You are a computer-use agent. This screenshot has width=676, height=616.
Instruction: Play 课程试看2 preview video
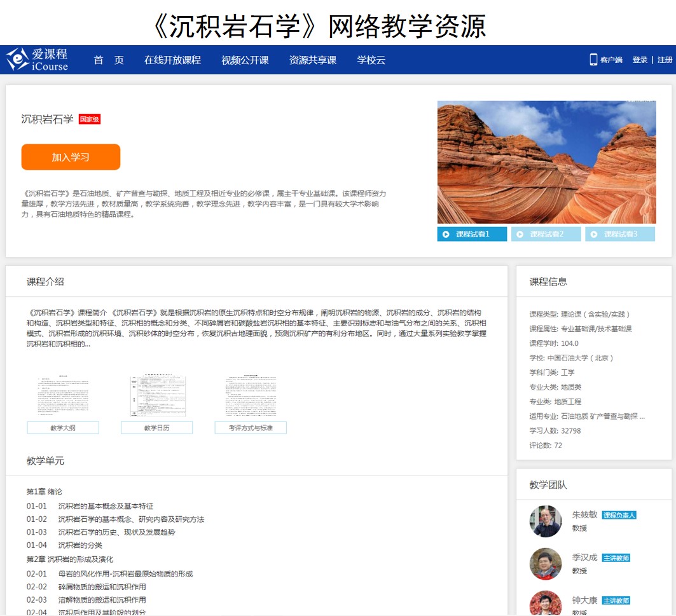[x=546, y=234]
